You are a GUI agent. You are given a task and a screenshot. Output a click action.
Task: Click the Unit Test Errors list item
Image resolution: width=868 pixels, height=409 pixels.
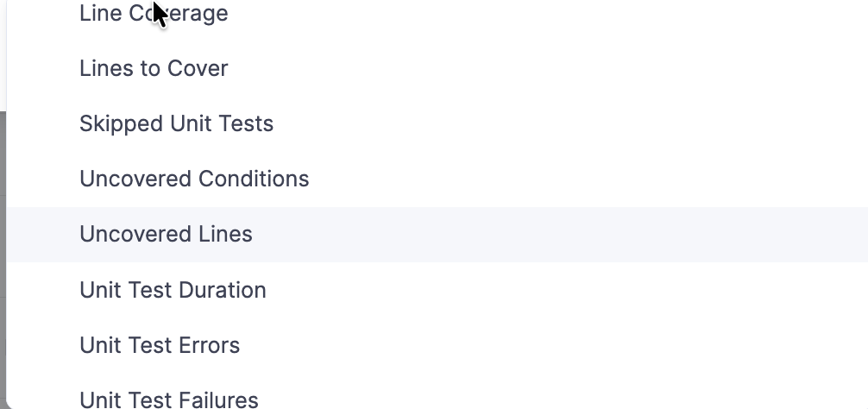coord(160,345)
